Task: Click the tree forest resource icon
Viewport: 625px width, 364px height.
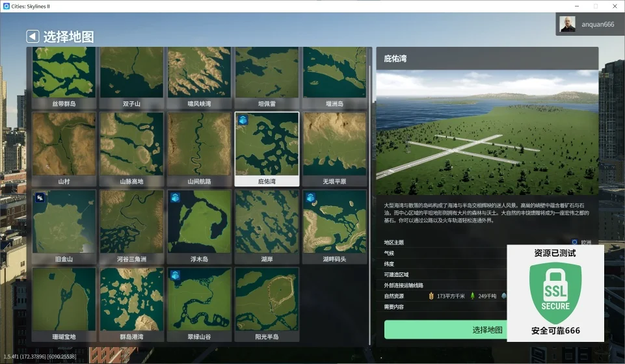Action: [x=472, y=296]
